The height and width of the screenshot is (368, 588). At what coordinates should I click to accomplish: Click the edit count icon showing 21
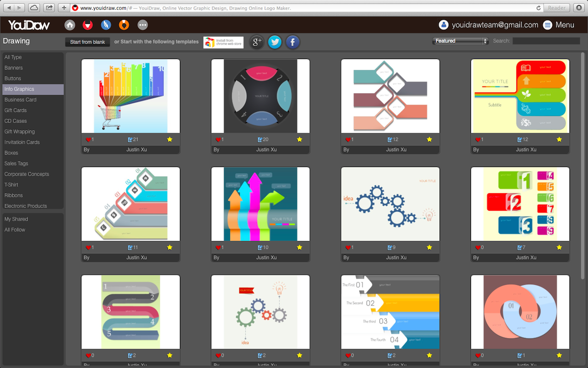coord(130,139)
